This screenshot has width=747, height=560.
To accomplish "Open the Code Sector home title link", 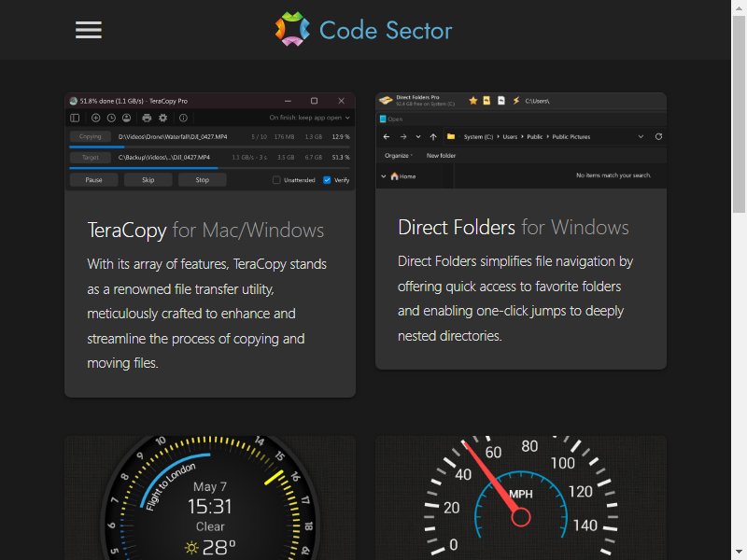I will pyautogui.click(x=386, y=30).
